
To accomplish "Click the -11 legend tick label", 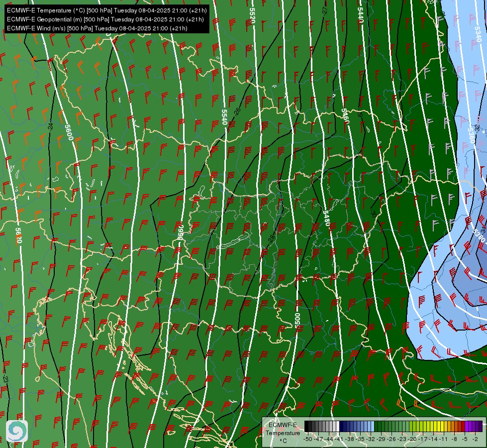I will pyautogui.click(x=443, y=439).
